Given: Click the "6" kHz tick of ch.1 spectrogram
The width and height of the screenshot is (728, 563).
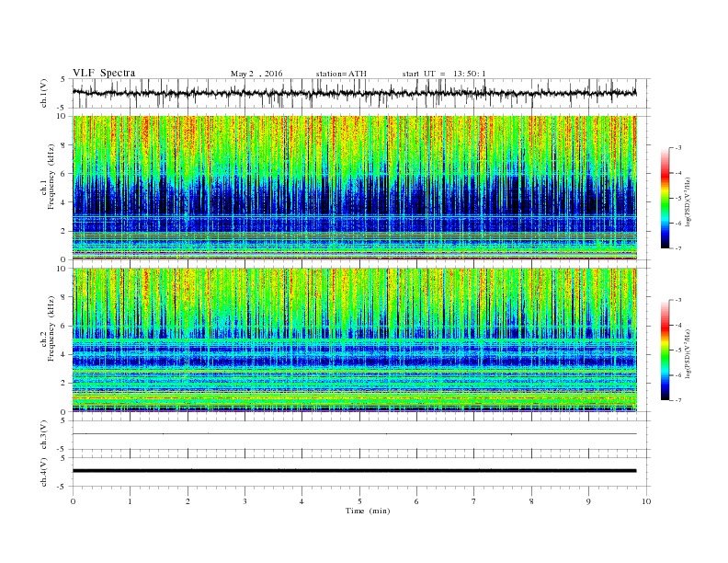Looking at the screenshot, I should click(63, 174).
